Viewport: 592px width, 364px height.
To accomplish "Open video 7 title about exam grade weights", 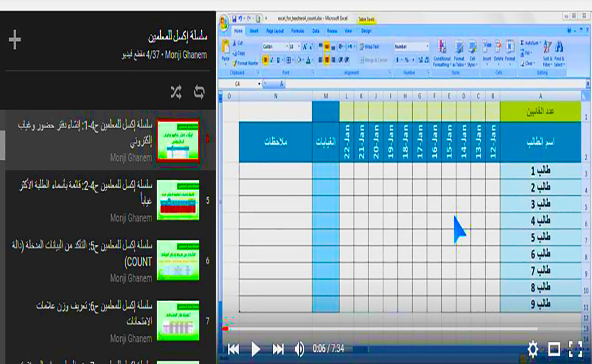I will [94, 313].
